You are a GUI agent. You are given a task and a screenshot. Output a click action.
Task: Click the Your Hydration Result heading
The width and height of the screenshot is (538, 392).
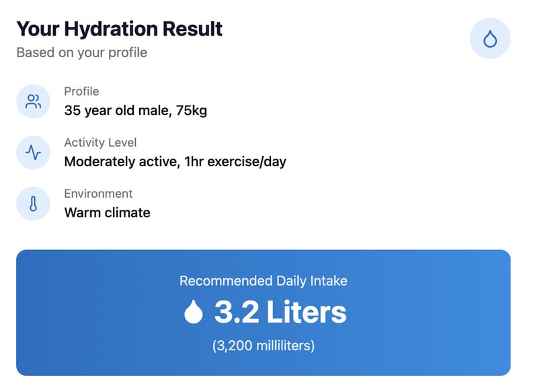(x=120, y=29)
